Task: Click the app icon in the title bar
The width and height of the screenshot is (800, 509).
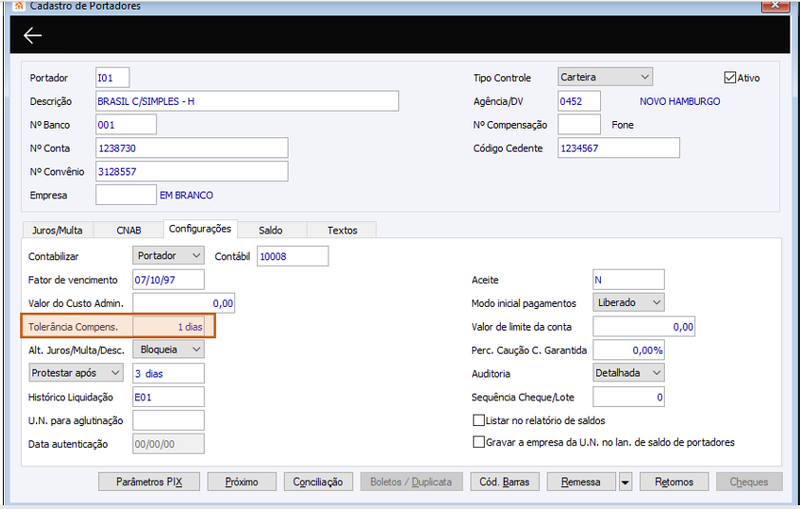Action: [x=19, y=6]
